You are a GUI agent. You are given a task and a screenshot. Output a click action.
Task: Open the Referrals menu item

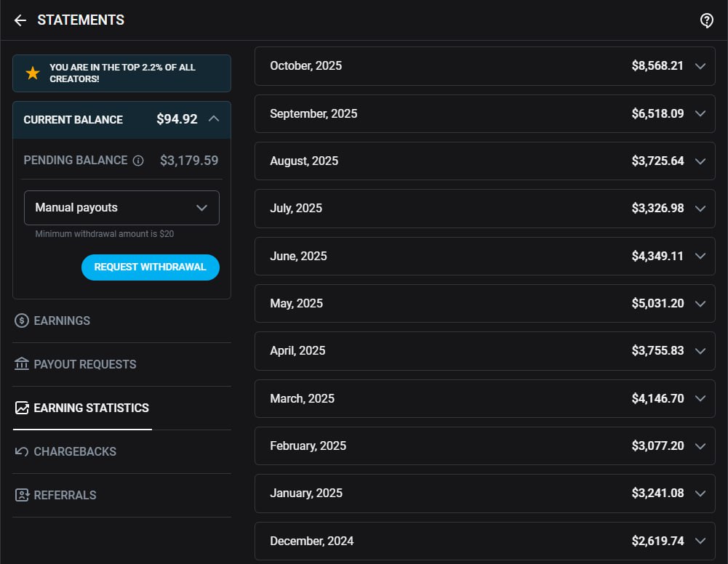coord(65,495)
